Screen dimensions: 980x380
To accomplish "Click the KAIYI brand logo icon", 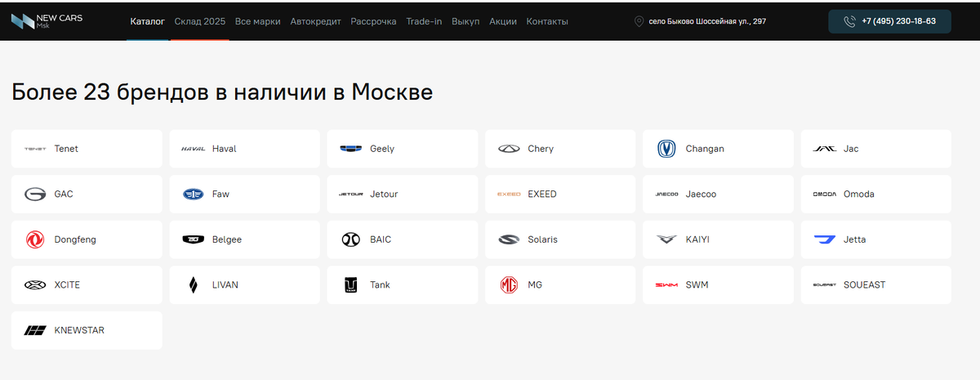I will (666, 239).
